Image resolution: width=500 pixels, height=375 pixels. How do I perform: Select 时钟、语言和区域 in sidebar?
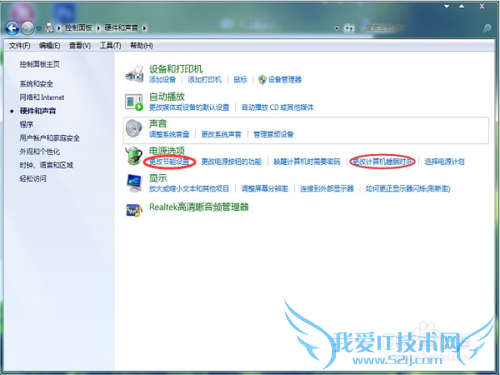point(46,165)
